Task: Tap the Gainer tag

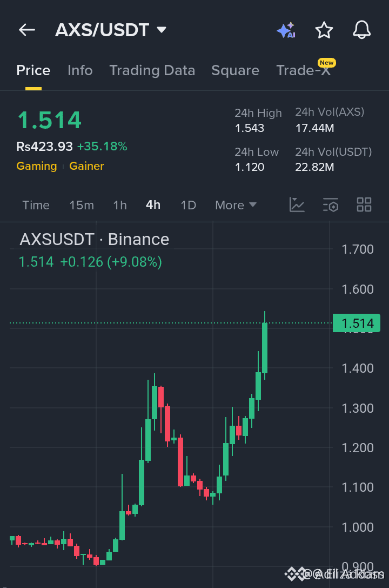Action: 86,166
